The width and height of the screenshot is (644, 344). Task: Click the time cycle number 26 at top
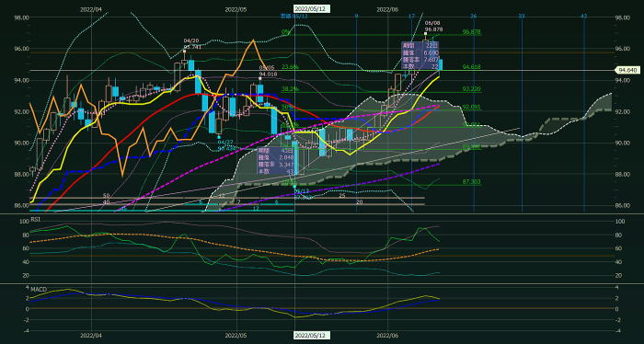[x=474, y=16]
